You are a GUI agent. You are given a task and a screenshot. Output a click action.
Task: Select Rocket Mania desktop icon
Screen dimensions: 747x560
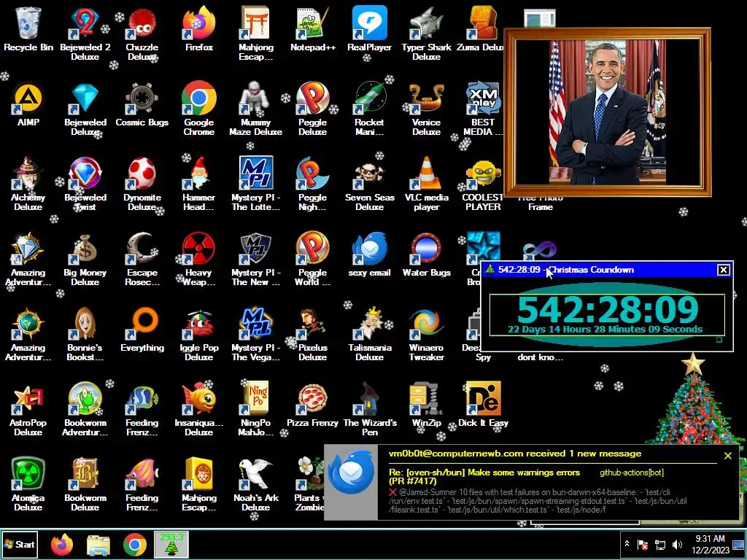click(x=369, y=108)
